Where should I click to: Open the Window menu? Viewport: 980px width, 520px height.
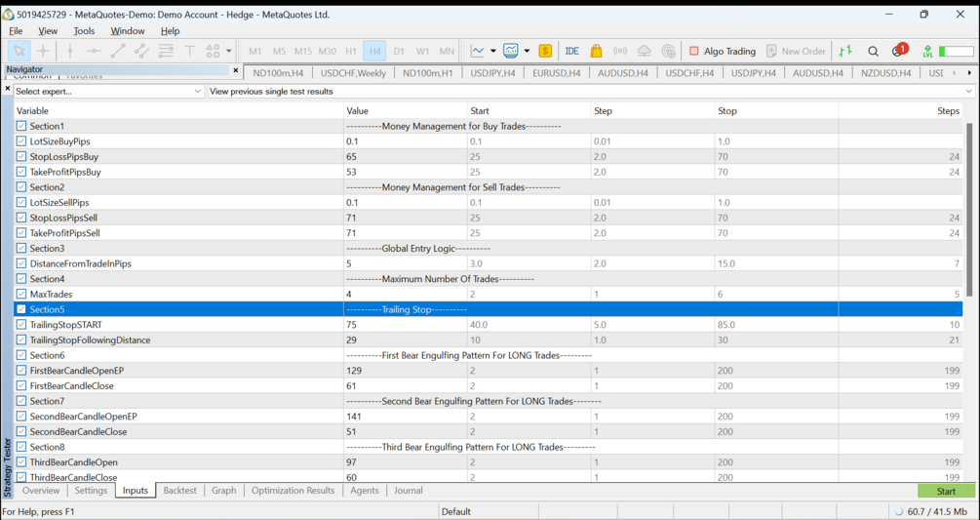pyautogui.click(x=128, y=30)
